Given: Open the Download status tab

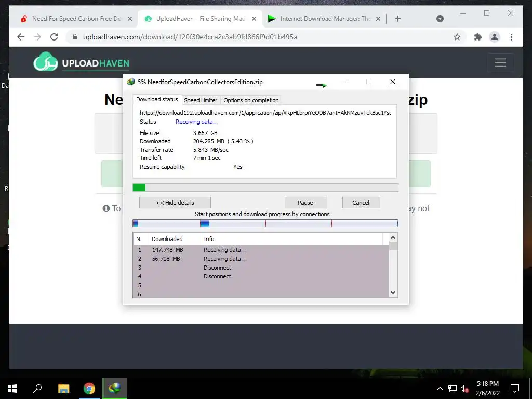Looking at the screenshot, I should pos(157,99).
